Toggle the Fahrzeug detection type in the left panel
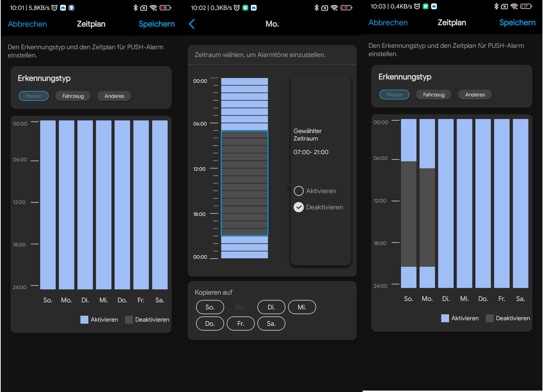The width and height of the screenshot is (543, 392). pos(73,96)
